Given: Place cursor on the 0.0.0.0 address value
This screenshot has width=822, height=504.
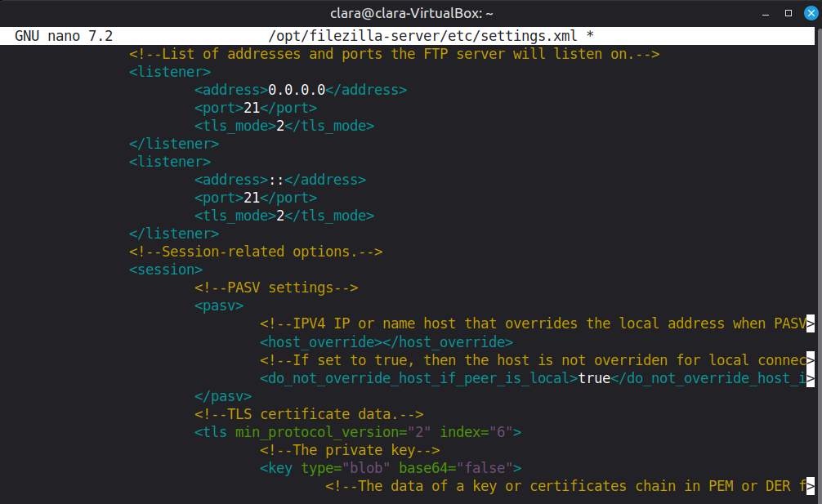Looking at the screenshot, I should (297, 90).
